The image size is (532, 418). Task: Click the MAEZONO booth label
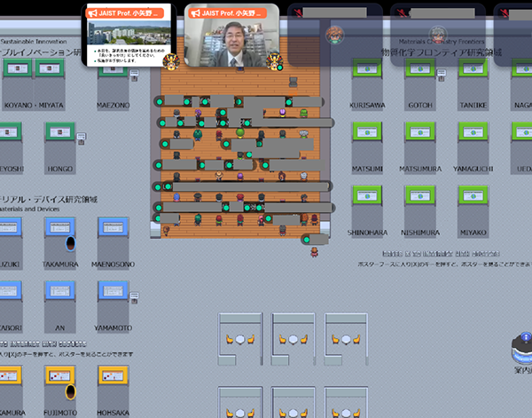[113, 106]
